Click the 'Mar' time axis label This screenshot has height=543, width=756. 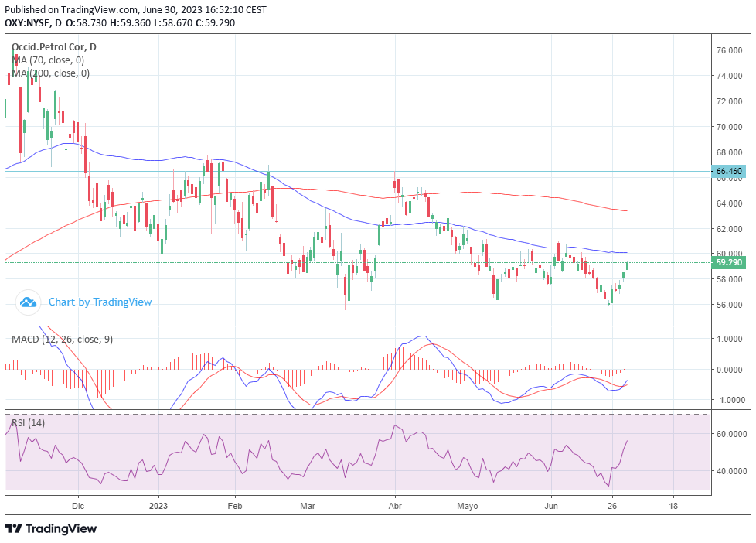[x=308, y=506]
